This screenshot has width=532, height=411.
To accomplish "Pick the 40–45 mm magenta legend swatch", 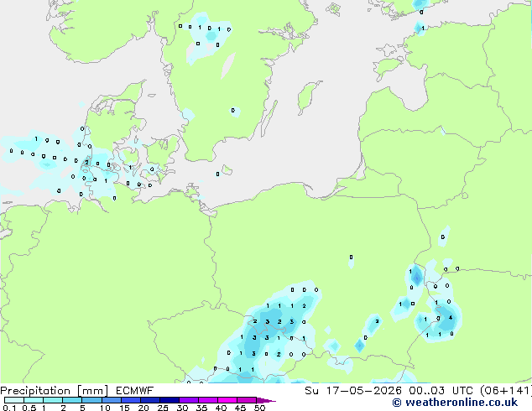I will click(x=227, y=400).
